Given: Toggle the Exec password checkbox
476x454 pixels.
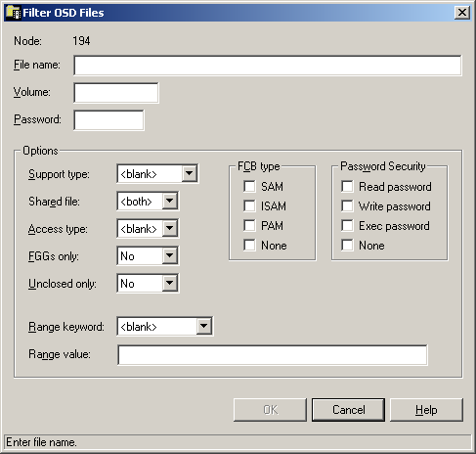Looking at the screenshot, I should (347, 226).
